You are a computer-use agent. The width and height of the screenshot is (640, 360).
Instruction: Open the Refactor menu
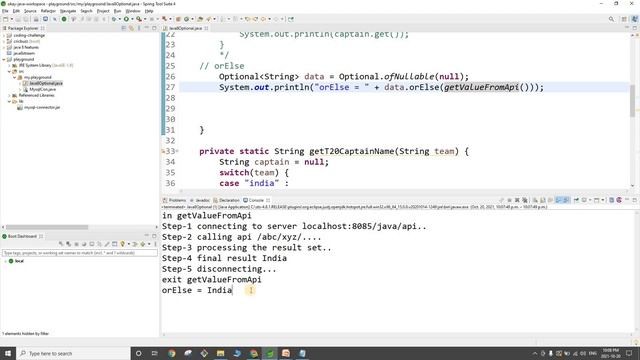pos(48,11)
